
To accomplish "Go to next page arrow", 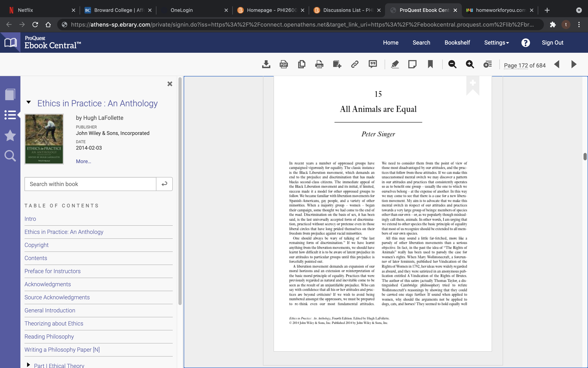I will 574,64.
